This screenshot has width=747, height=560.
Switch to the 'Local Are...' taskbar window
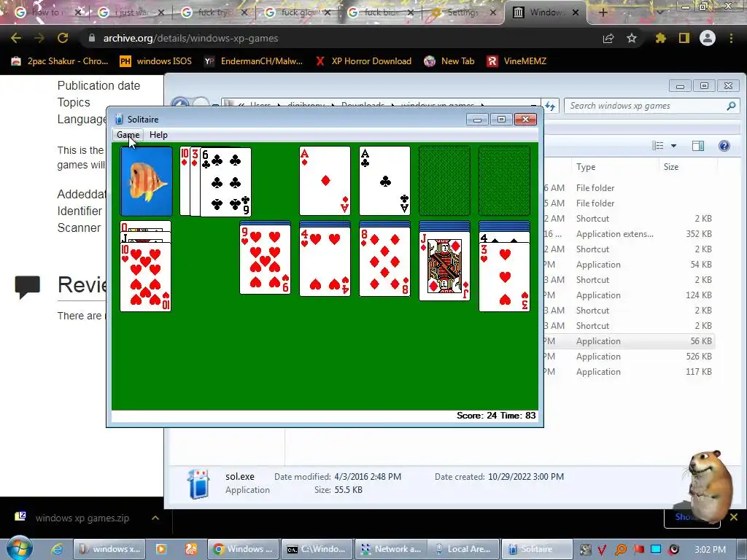tap(463, 549)
